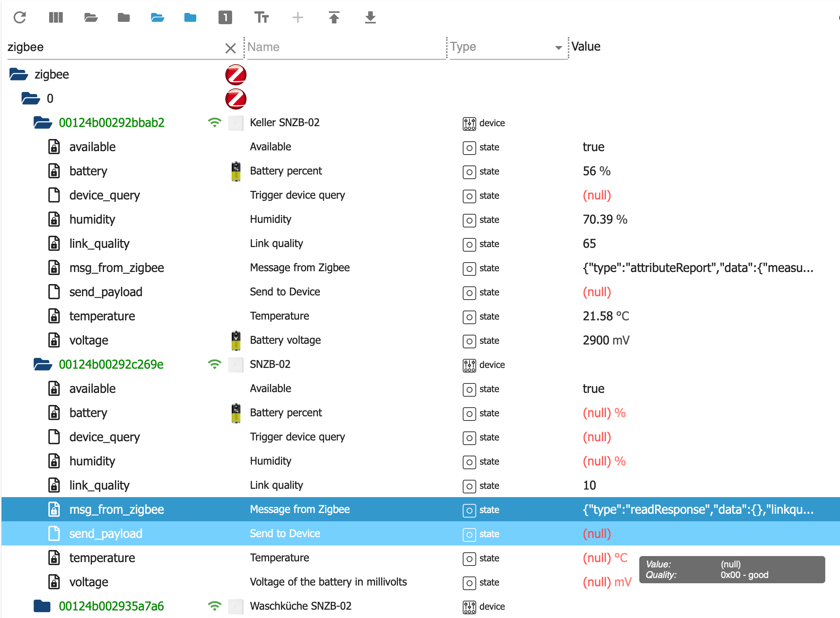Click the 56 % battery value
840x618 pixels.
point(596,171)
